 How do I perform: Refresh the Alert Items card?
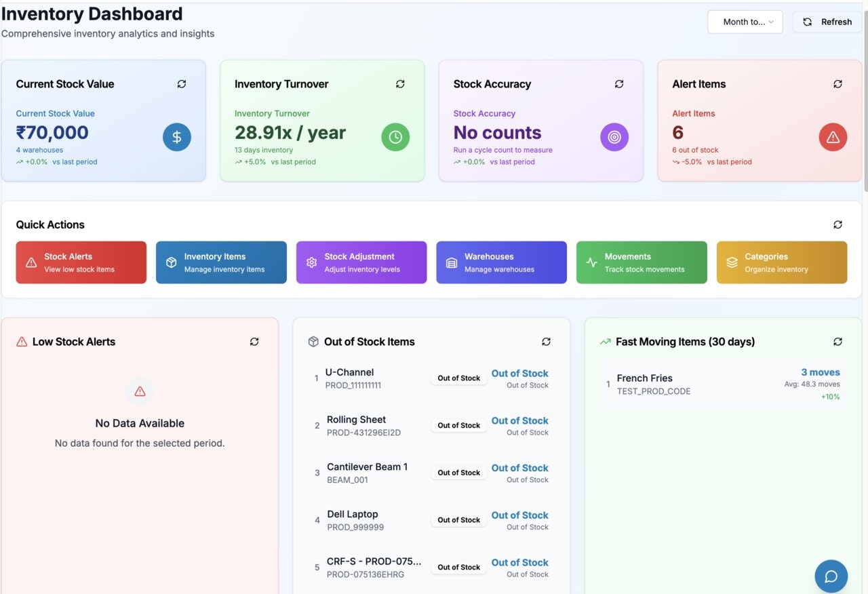click(x=837, y=84)
